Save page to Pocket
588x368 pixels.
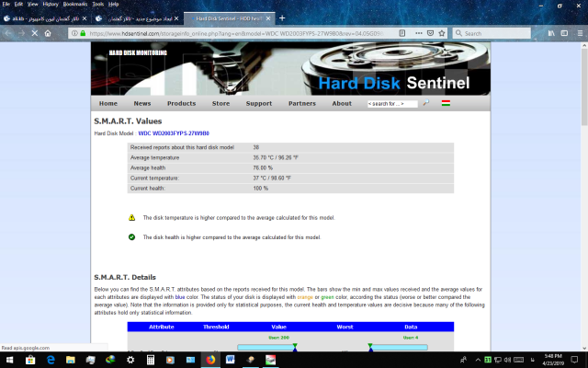[431, 33]
